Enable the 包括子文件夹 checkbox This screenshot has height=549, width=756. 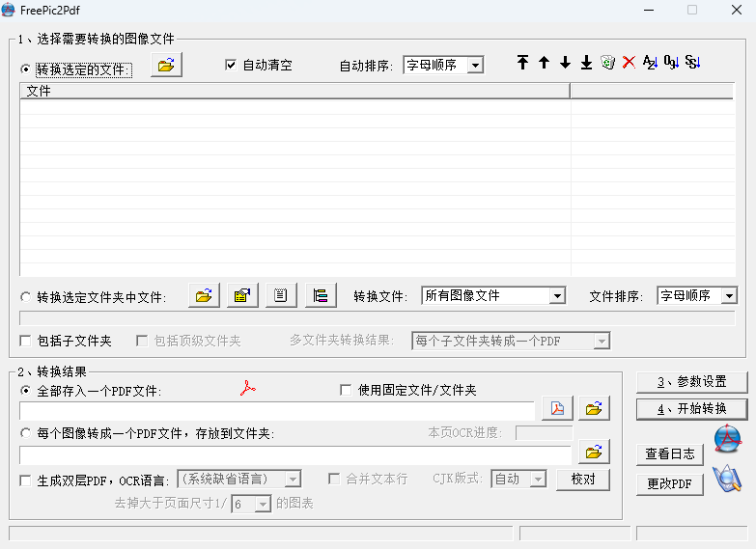(26, 341)
